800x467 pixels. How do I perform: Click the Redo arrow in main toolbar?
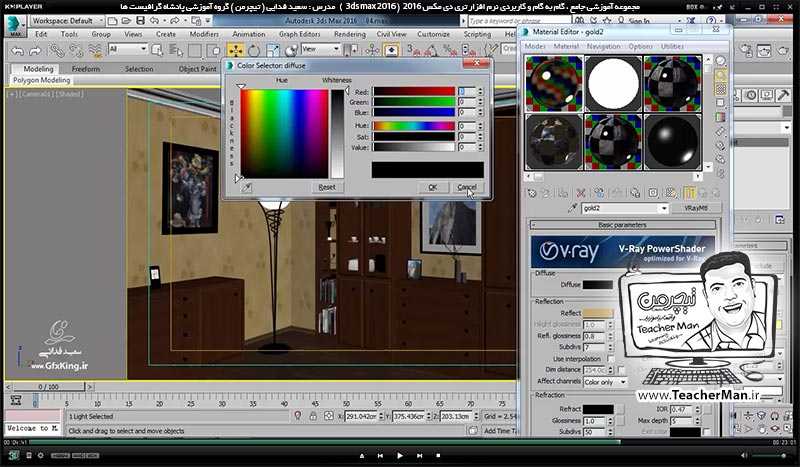(36, 51)
